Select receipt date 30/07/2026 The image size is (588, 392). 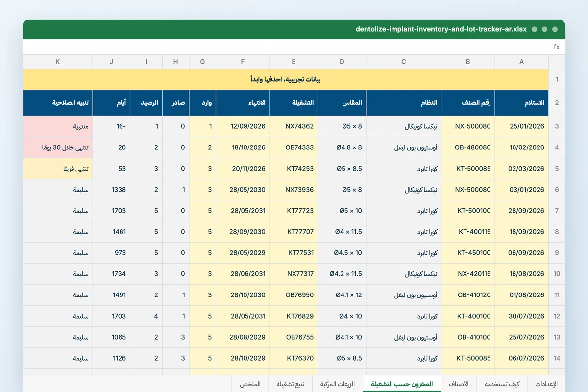[x=521, y=316]
